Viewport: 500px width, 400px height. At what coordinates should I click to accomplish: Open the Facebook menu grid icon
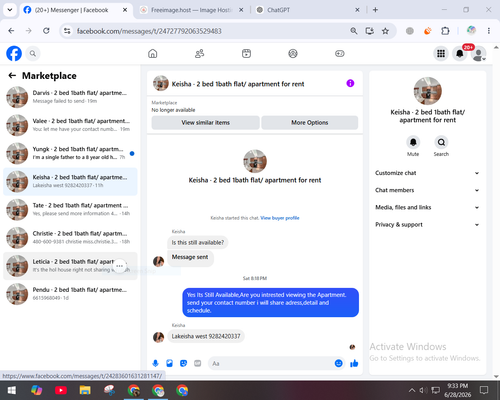pyautogui.click(x=441, y=53)
